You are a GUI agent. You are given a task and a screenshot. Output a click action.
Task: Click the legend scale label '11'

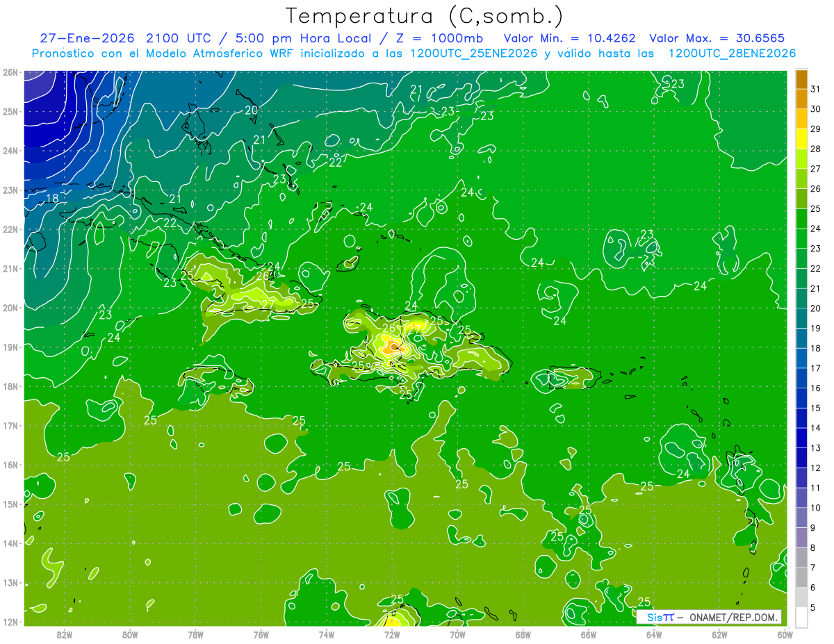tap(816, 488)
